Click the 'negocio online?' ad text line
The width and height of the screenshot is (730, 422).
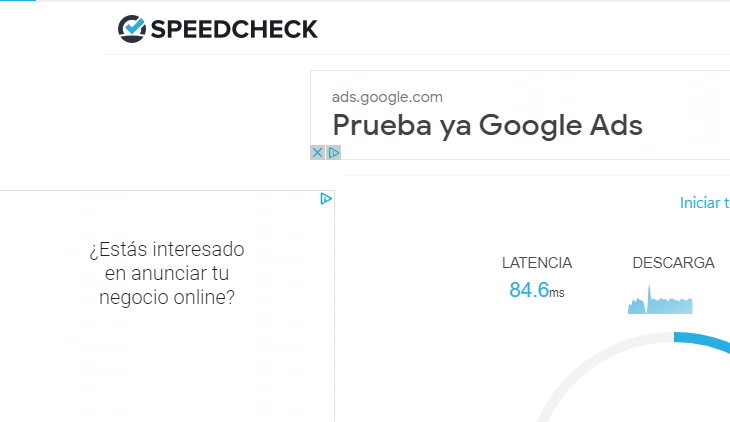point(167,297)
